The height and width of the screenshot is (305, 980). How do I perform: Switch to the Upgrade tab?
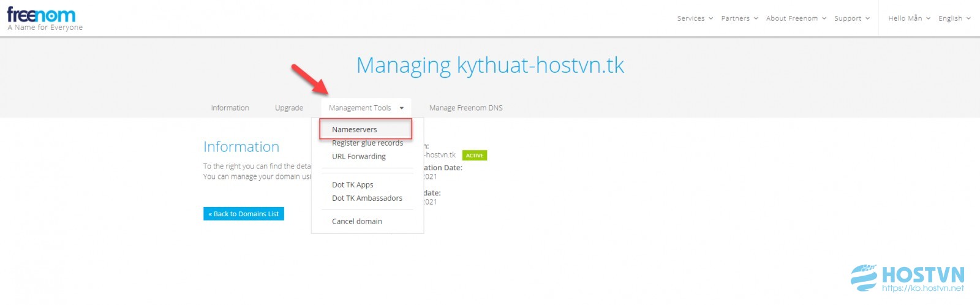(288, 108)
